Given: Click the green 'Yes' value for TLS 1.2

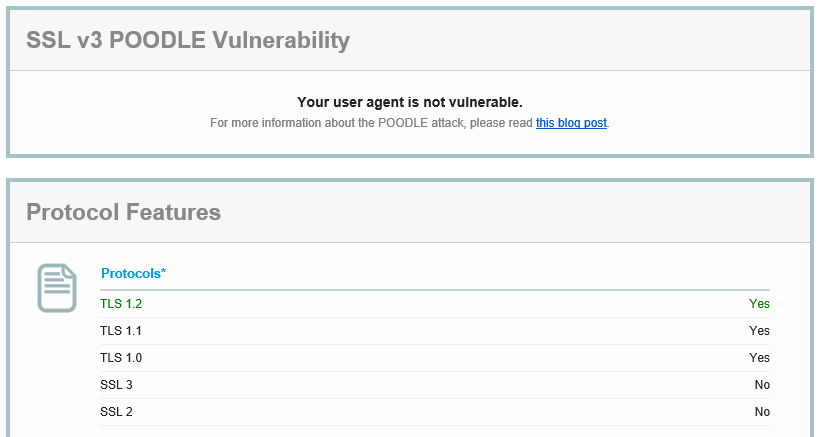Looking at the screenshot, I should pyautogui.click(x=759, y=304).
